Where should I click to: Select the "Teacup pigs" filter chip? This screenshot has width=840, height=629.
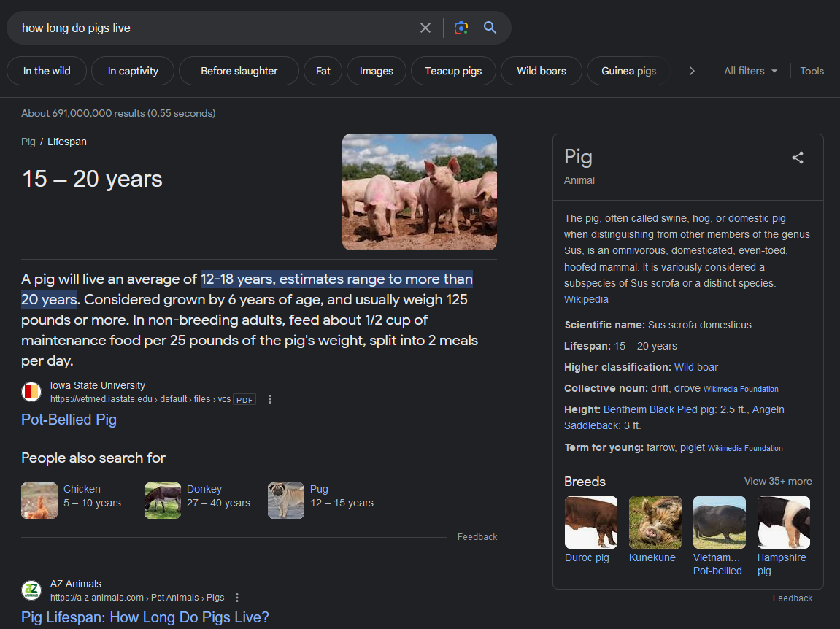[453, 71]
